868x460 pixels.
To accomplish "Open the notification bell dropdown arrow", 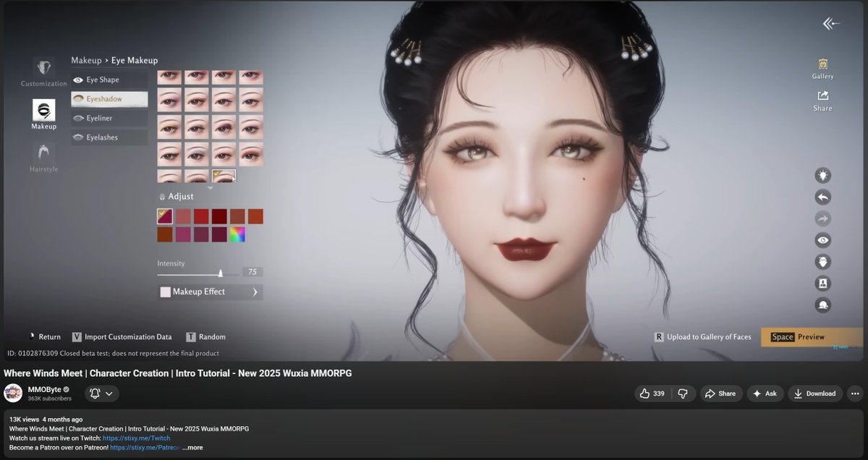I will pos(109,394).
